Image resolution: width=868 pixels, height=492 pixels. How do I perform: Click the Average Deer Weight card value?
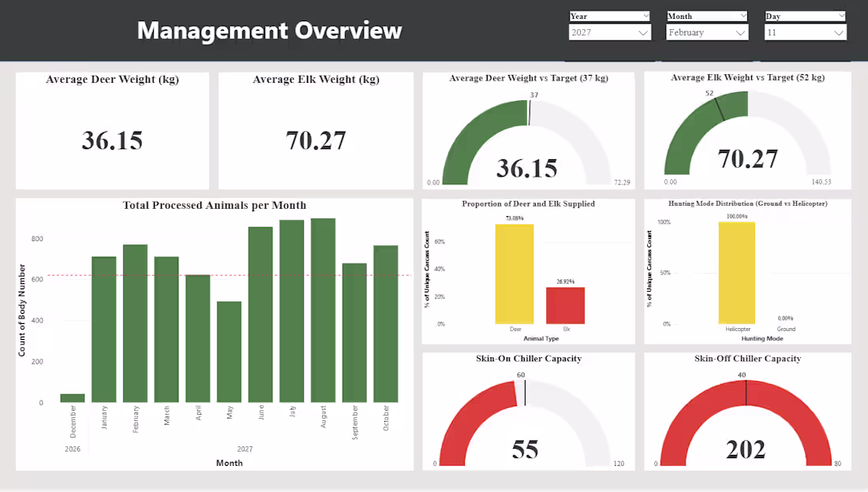pos(112,141)
